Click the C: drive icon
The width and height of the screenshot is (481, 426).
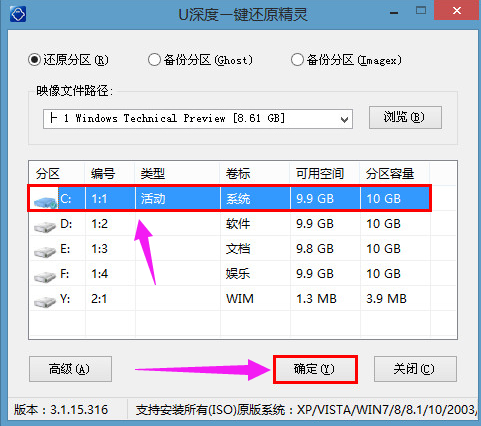[45, 202]
